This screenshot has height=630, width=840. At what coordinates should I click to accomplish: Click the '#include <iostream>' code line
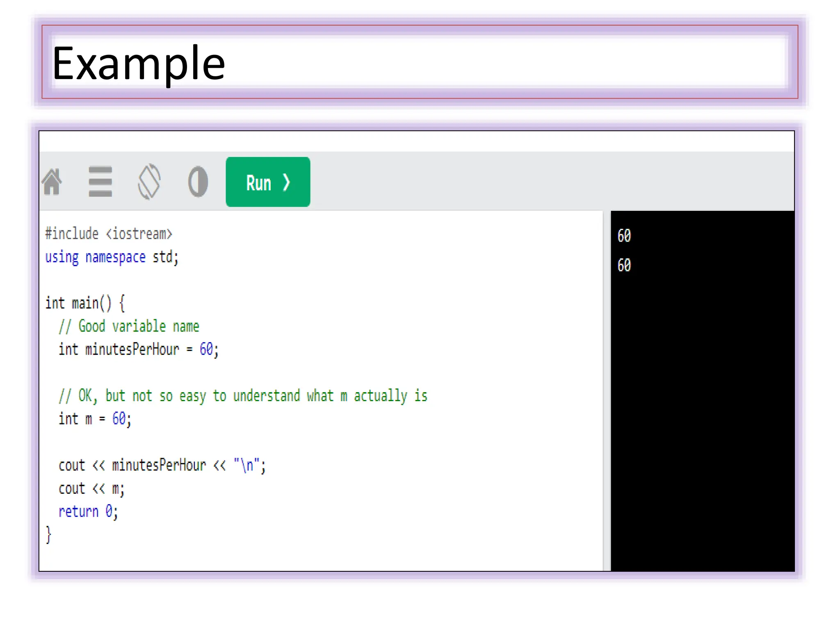click(109, 234)
